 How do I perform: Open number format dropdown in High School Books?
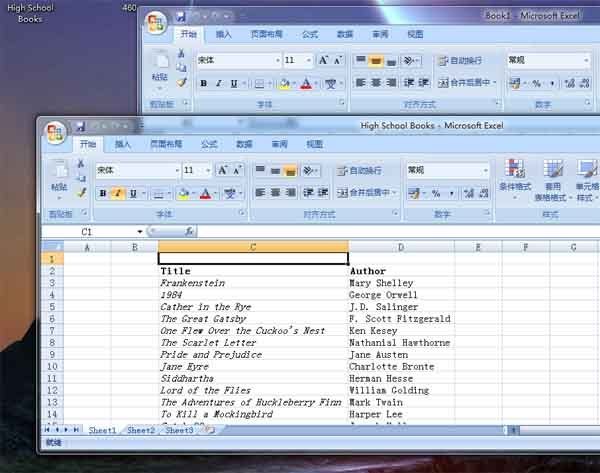tap(486, 170)
